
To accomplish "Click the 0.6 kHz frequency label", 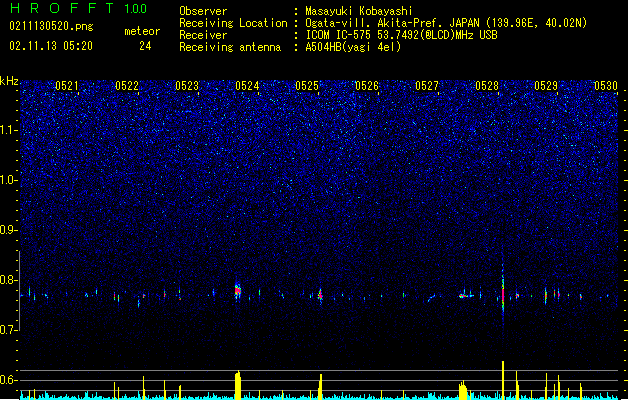I will [8, 380].
